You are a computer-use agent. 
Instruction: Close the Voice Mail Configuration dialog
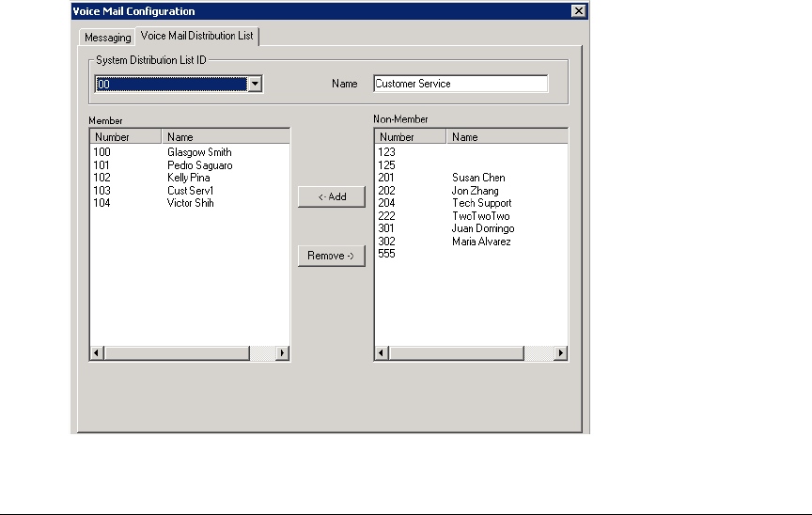pos(578,11)
